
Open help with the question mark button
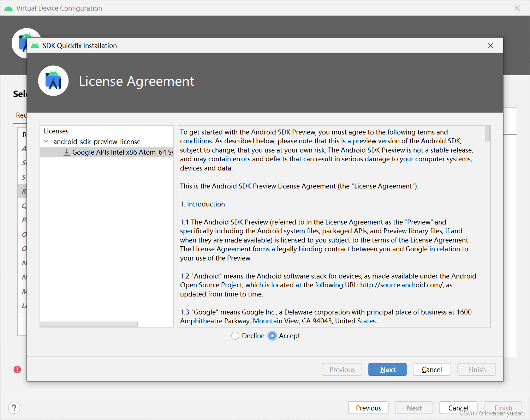pyautogui.click(x=14, y=408)
